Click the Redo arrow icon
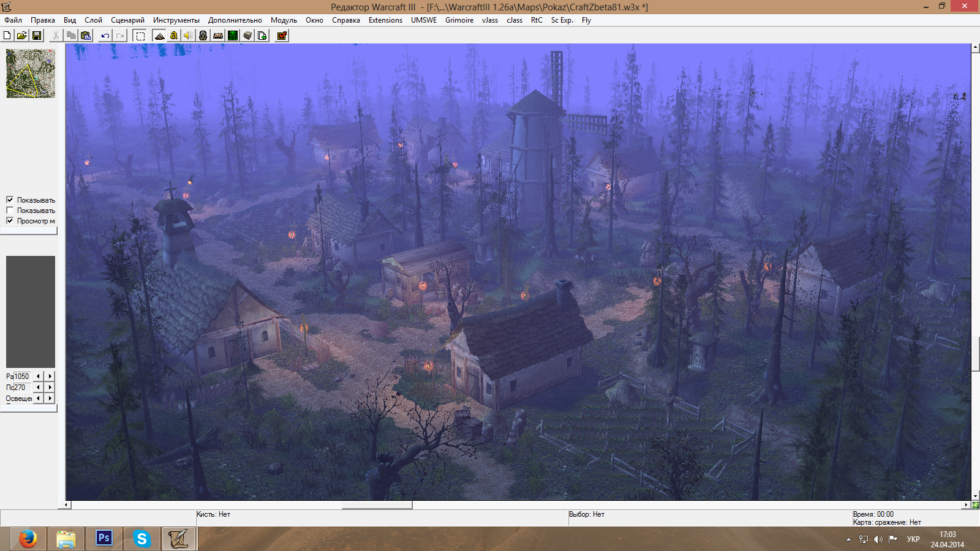 click(120, 36)
